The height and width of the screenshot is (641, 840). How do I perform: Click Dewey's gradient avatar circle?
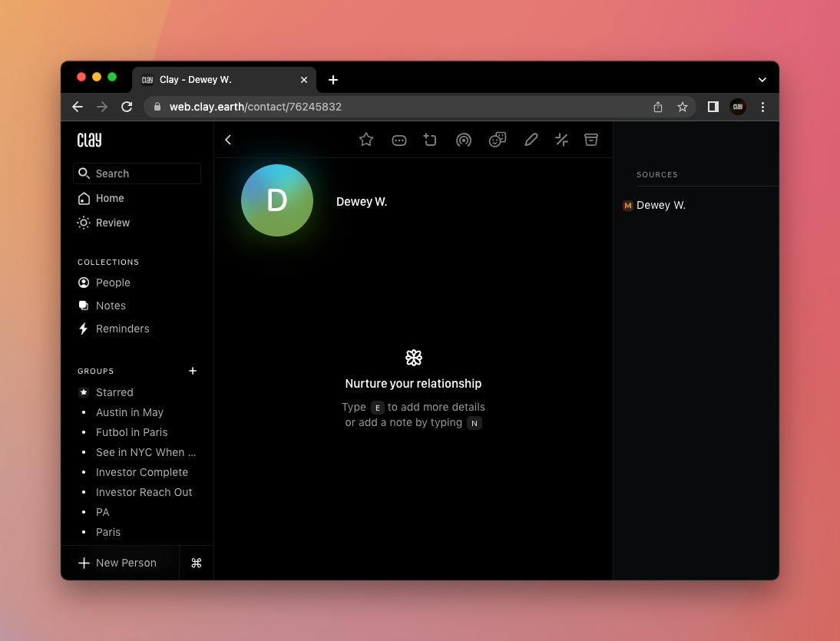click(x=276, y=200)
